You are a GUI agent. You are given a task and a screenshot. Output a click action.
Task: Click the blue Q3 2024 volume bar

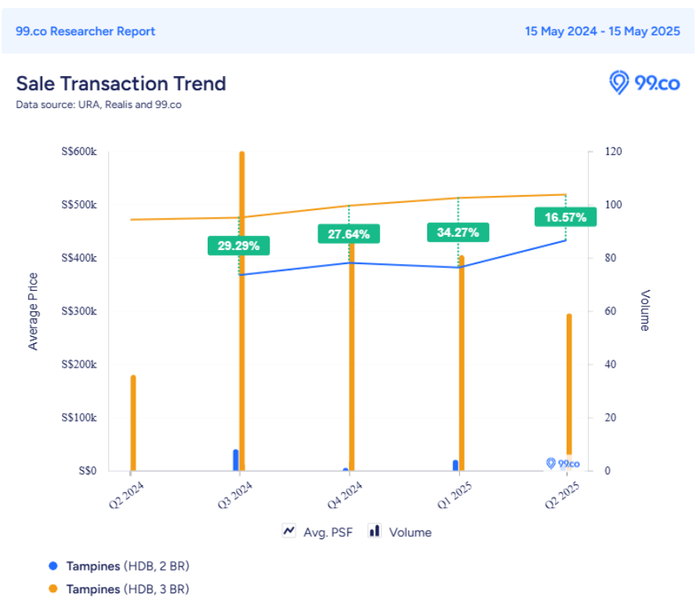click(x=236, y=460)
